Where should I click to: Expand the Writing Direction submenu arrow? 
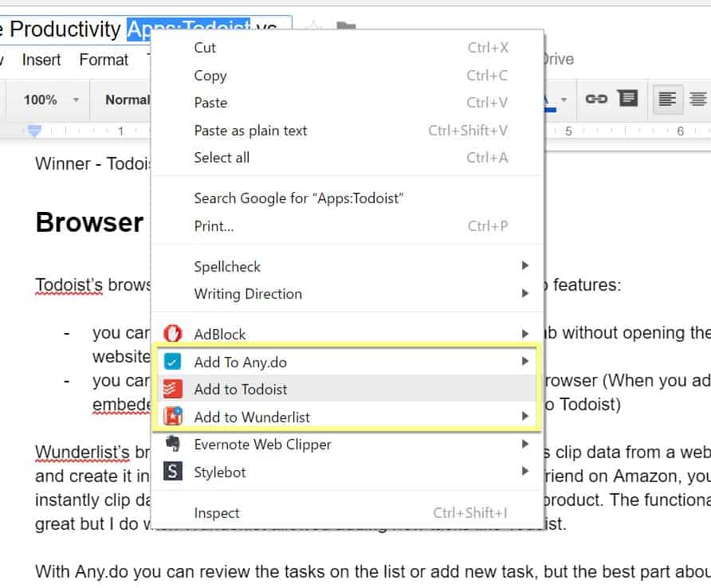pos(524,293)
